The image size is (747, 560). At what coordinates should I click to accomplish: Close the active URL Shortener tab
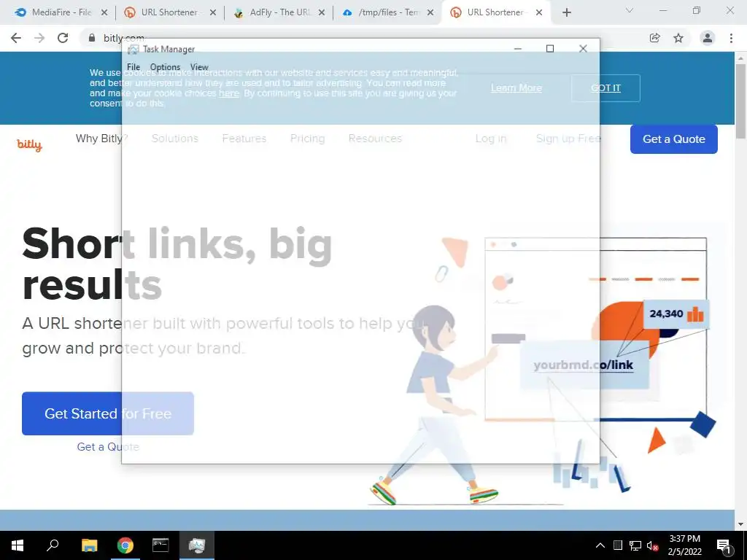(539, 12)
